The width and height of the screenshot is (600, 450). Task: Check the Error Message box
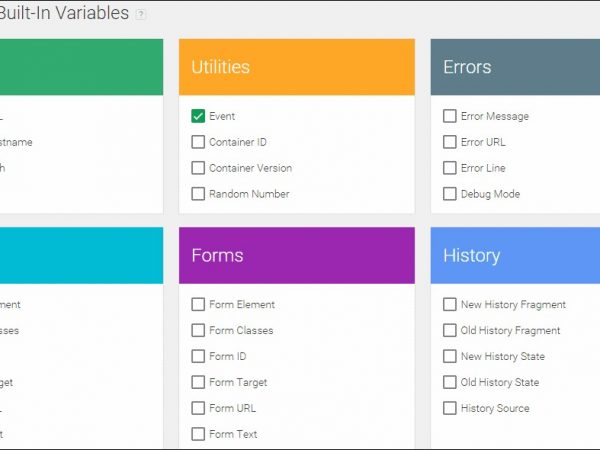point(450,116)
